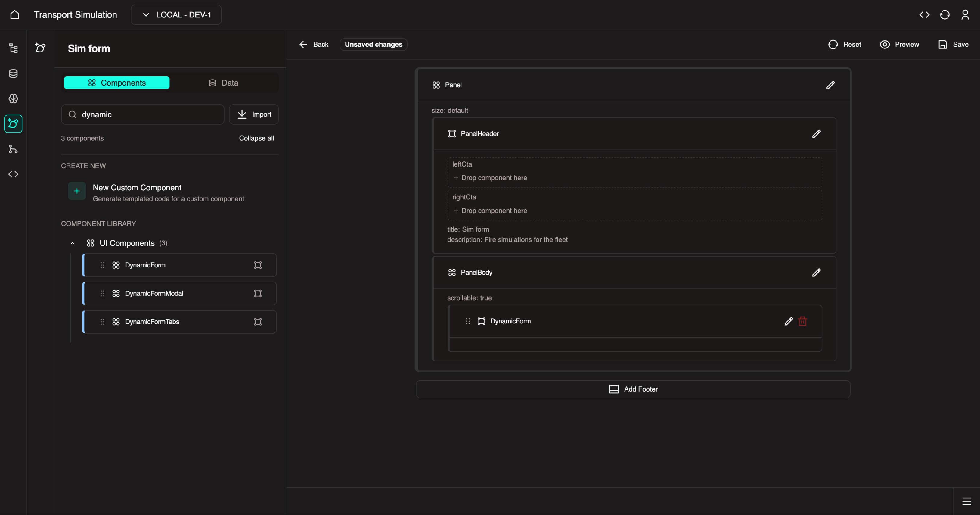The width and height of the screenshot is (980, 515).
Task: Click the drag handle of DynamicFormModal
Action: (102, 293)
